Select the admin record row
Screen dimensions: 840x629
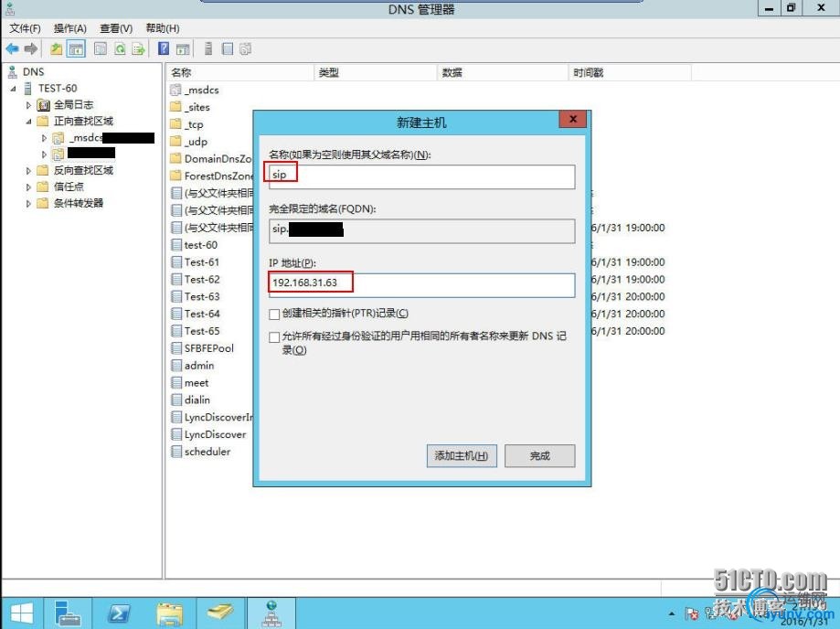pos(198,366)
